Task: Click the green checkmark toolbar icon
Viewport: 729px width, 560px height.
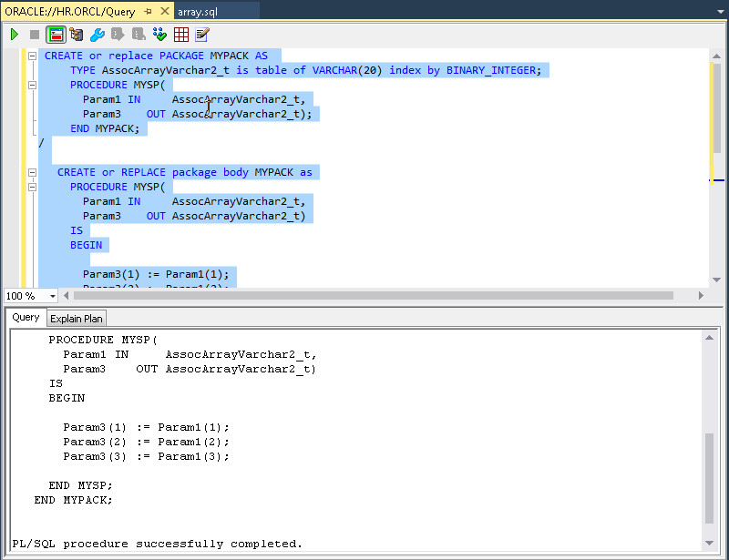Action: [159, 35]
